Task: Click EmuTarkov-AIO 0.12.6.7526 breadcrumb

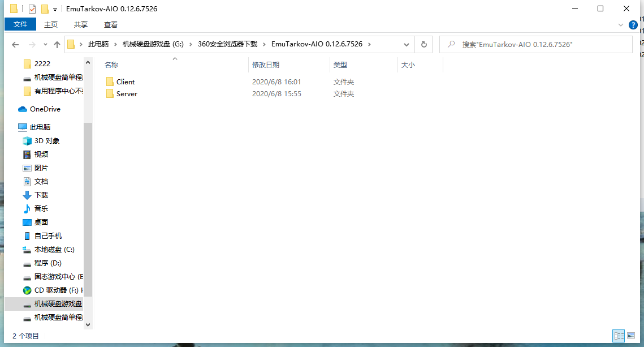Action: point(317,44)
